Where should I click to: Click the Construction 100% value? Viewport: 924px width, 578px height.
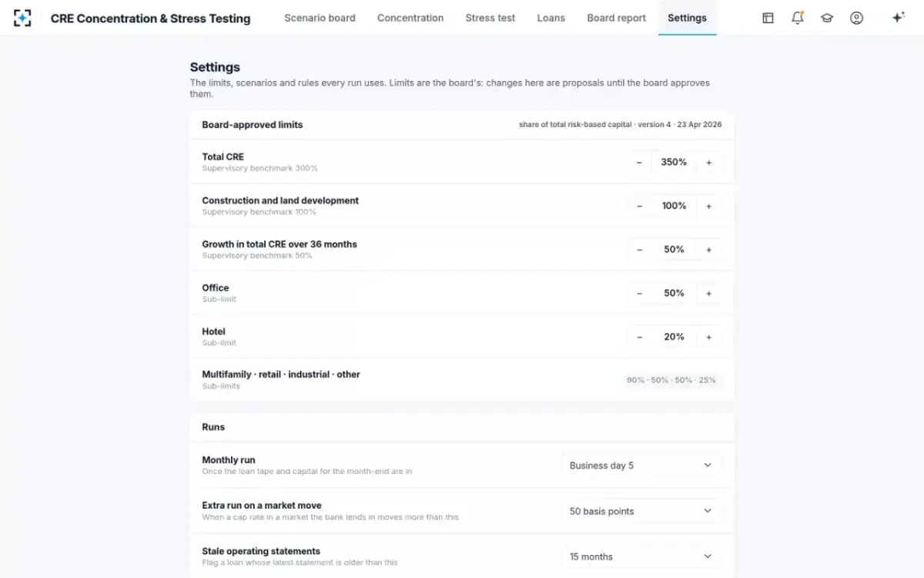coord(674,206)
